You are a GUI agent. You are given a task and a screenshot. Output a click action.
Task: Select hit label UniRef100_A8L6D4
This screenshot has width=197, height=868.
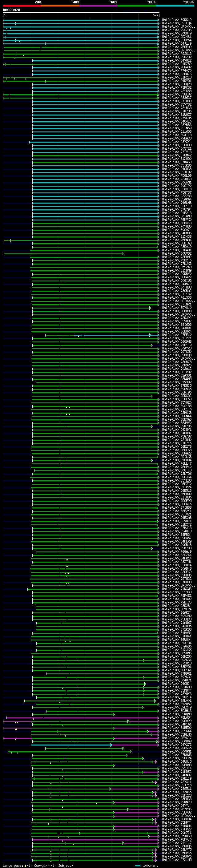[177, 718]
